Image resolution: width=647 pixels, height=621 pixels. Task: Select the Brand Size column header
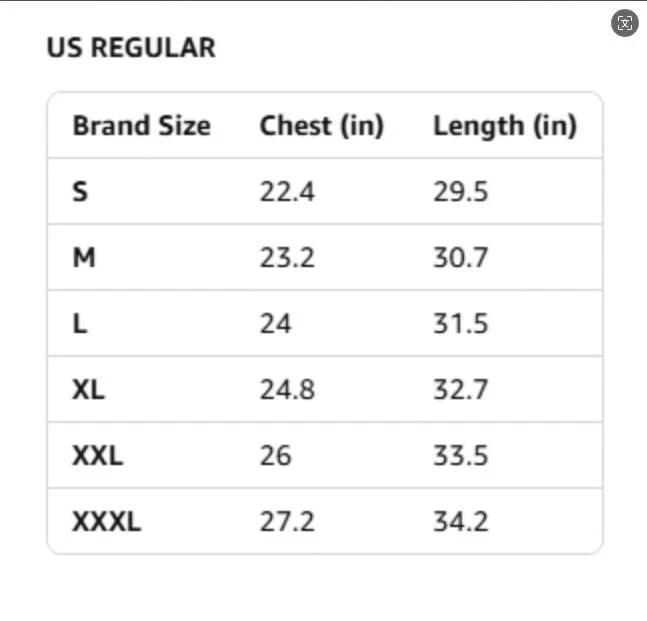pos(142,125)
